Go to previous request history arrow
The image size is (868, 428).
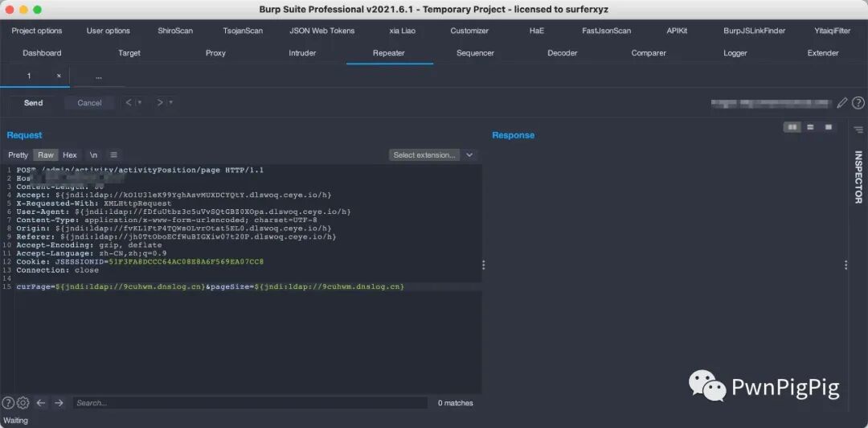click(x=129, y=102)
